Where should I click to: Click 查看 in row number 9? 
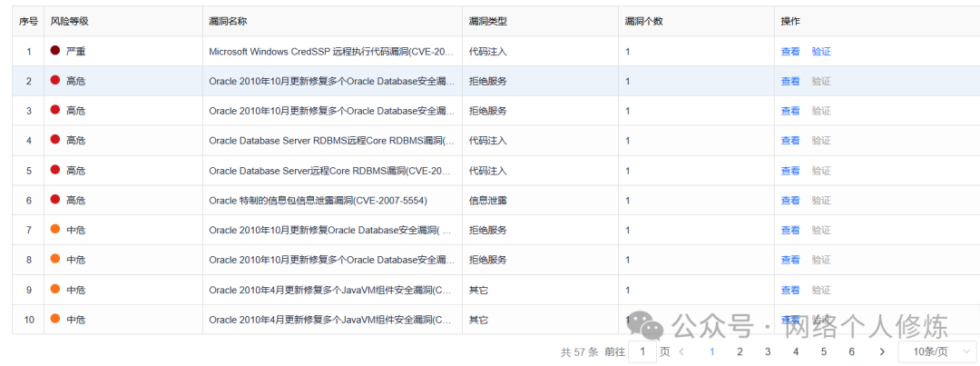coord(790,290)
